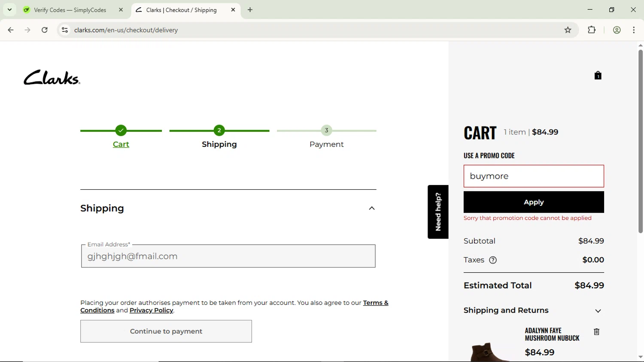
Task: Select the Shipping step 2 indicator
Action: (219, 130)
